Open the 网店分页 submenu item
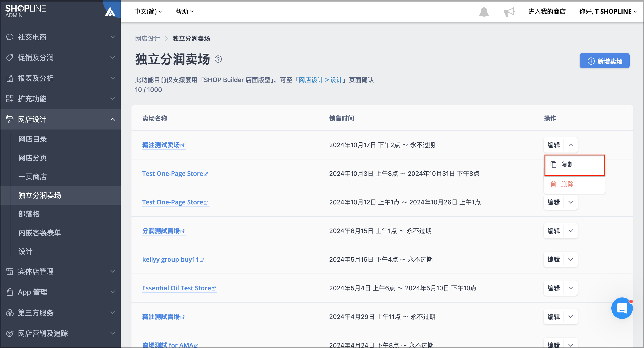 [32, 158]
